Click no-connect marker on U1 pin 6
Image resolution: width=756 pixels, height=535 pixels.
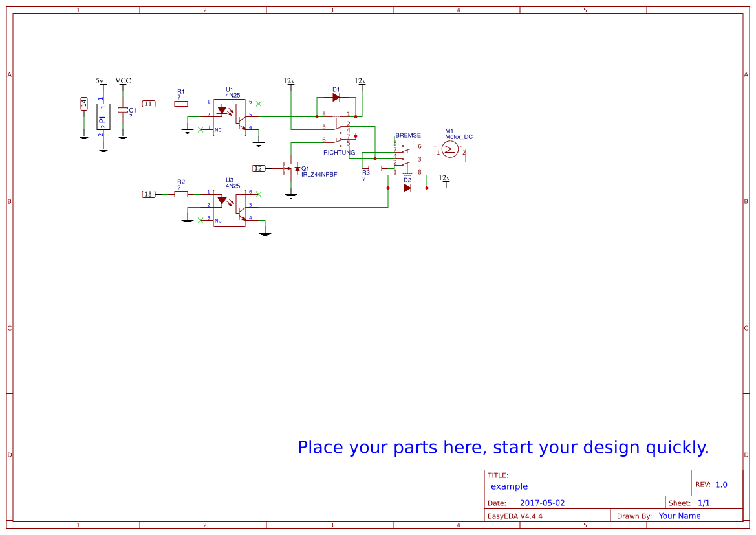click(259, 104)
